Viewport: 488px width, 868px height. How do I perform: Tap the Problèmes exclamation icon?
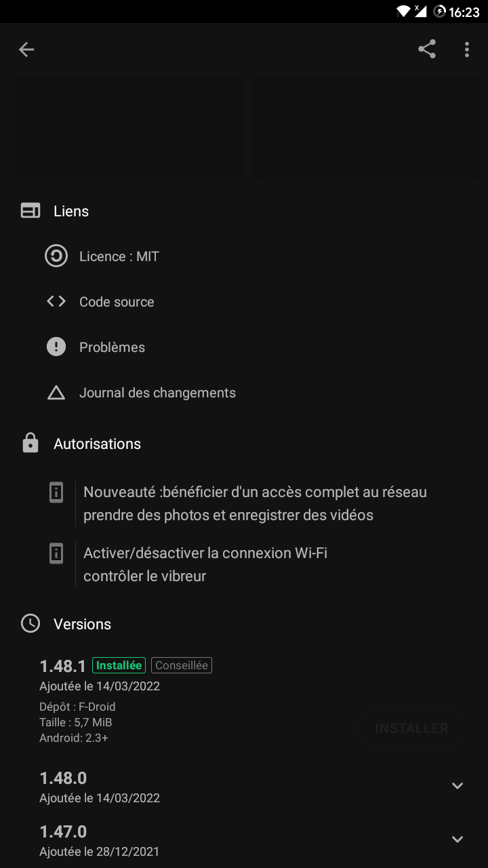coord(56,347)
